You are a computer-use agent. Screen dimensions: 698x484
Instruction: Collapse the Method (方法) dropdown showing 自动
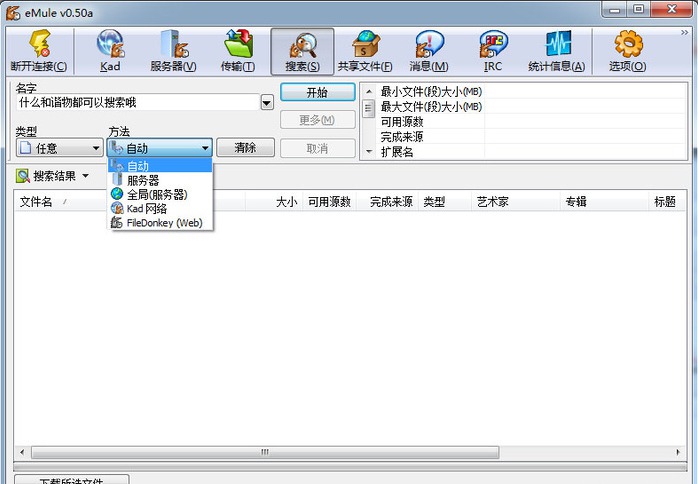point(159,148)
